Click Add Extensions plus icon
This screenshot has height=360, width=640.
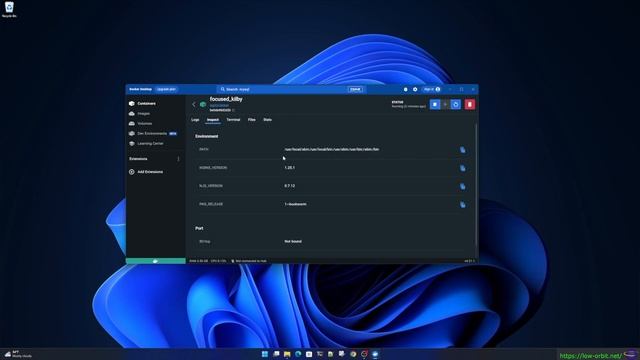(x=131, y=172)
